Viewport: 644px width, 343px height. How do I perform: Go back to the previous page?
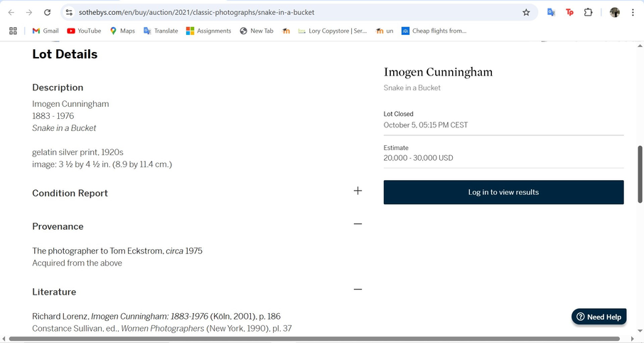[11, 12]
